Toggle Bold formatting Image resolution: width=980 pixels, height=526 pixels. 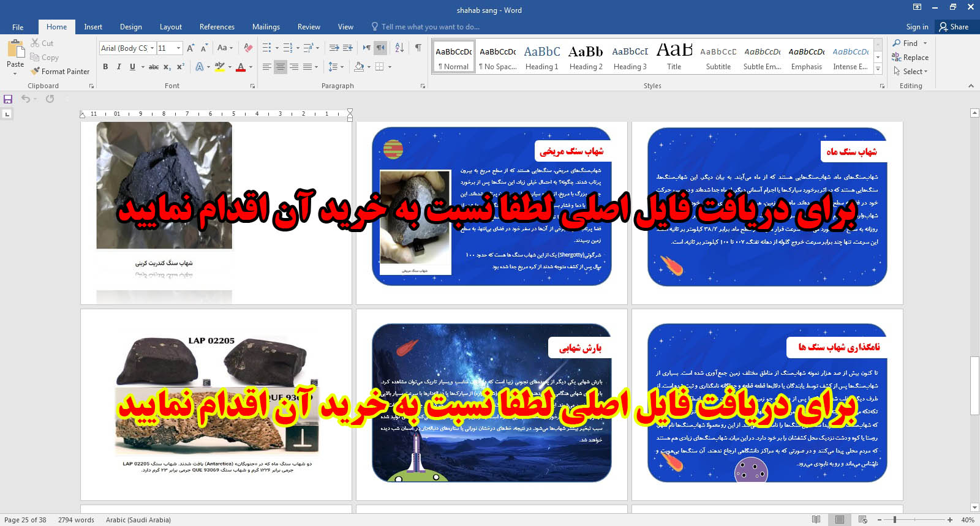[x=105, y=67]
